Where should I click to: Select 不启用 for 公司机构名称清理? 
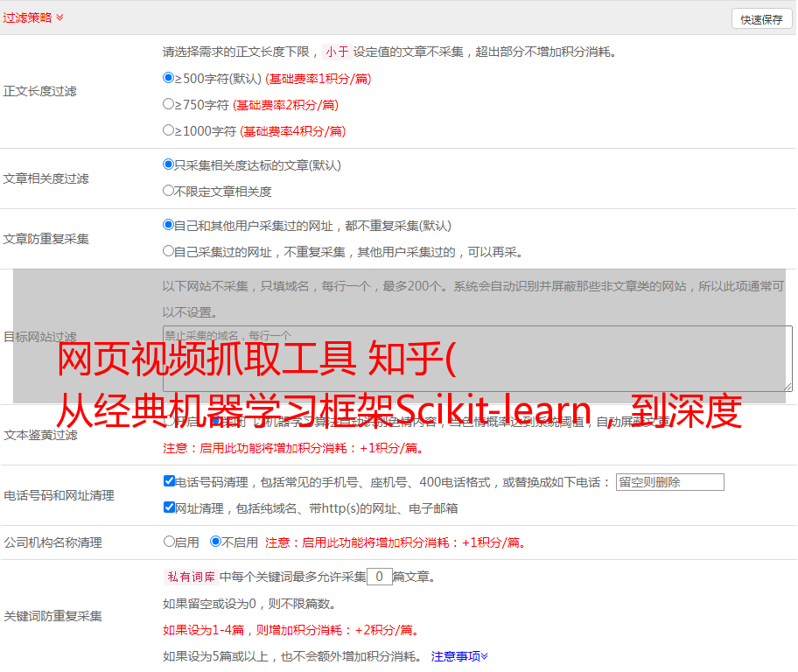[x=215, y=542]
